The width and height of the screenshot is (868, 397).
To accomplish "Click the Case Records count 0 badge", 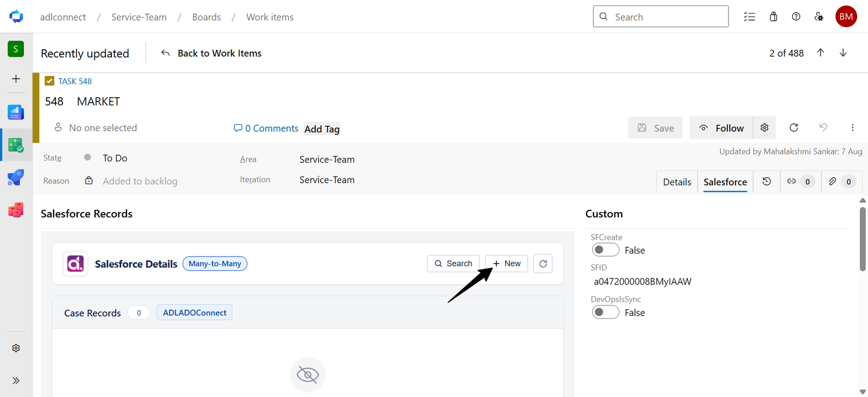I will pyautogui.click(x=139, y=313).
